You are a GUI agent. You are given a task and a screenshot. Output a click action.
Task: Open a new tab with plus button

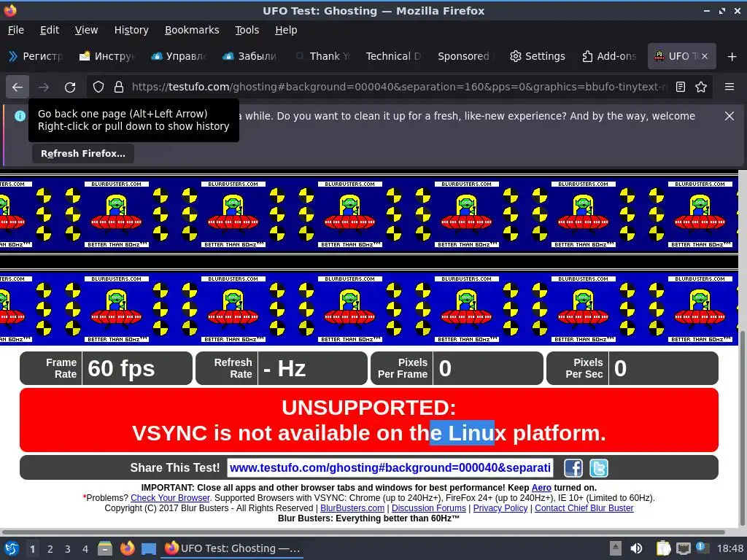point(732,57)
